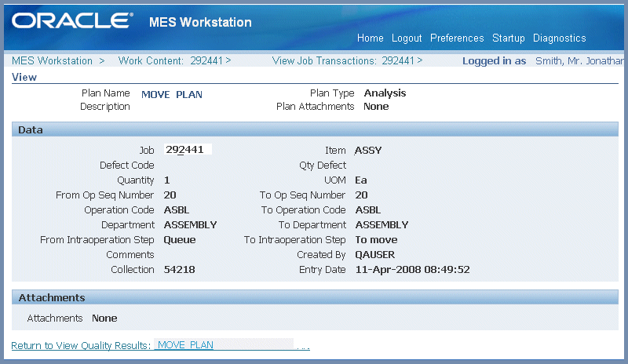Open the Home link
The image size is (628, 364).
[370, 38]
